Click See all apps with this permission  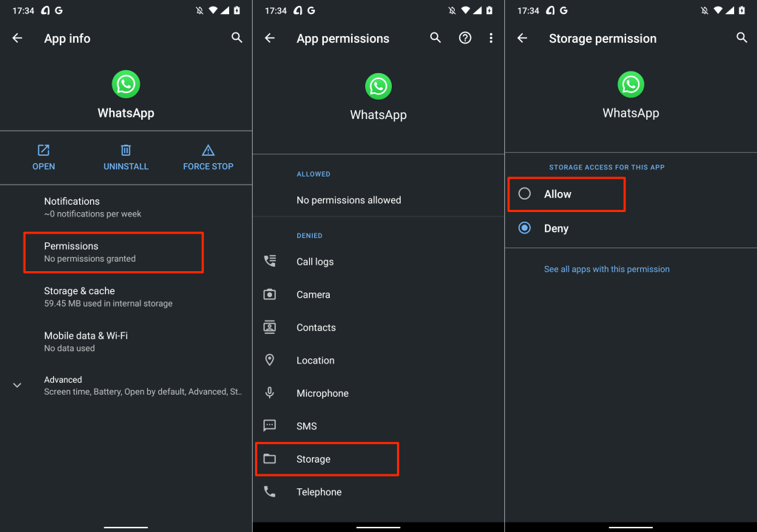pyautogui.click(x=607, y=269)
